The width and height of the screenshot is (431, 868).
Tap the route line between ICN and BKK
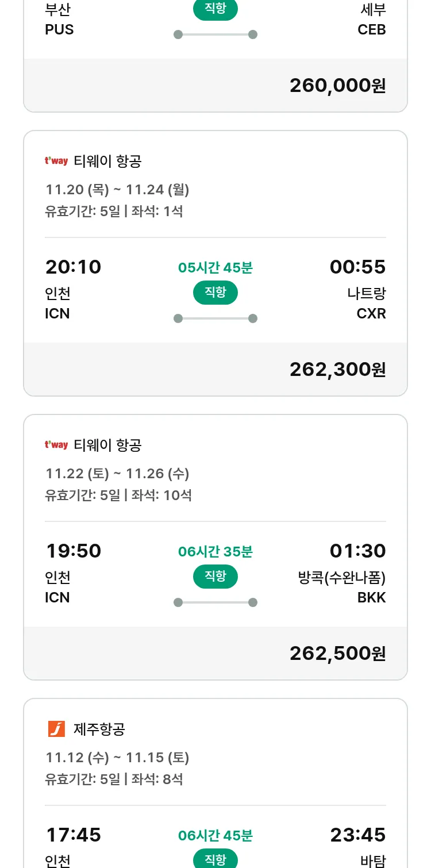coord(215,602)
